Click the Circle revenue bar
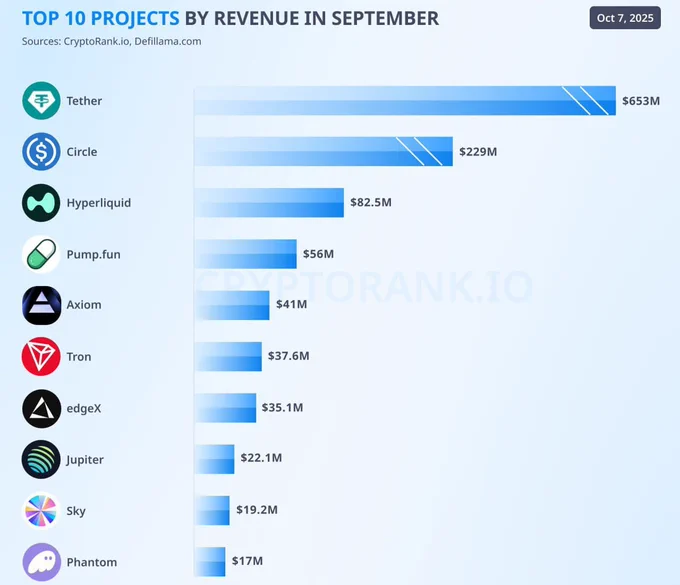680x585 pixels. click(x=324, y=151)
